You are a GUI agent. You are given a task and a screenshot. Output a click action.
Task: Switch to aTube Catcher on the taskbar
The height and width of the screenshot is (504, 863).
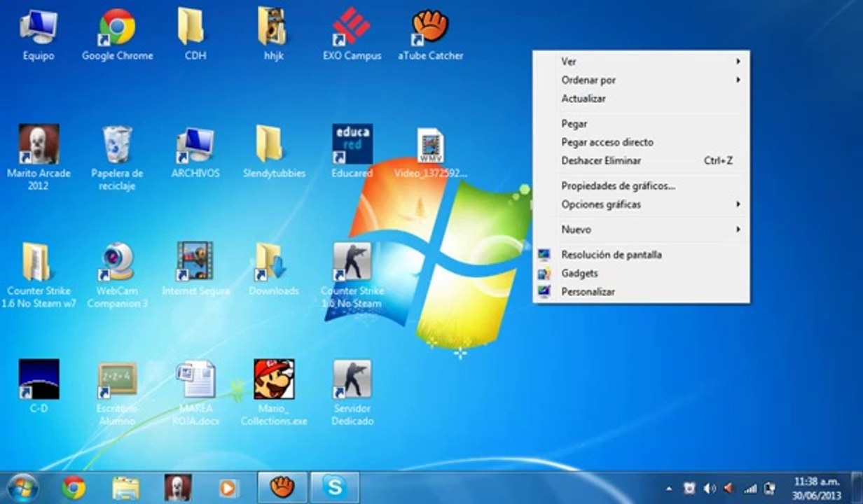coord(282,487)
